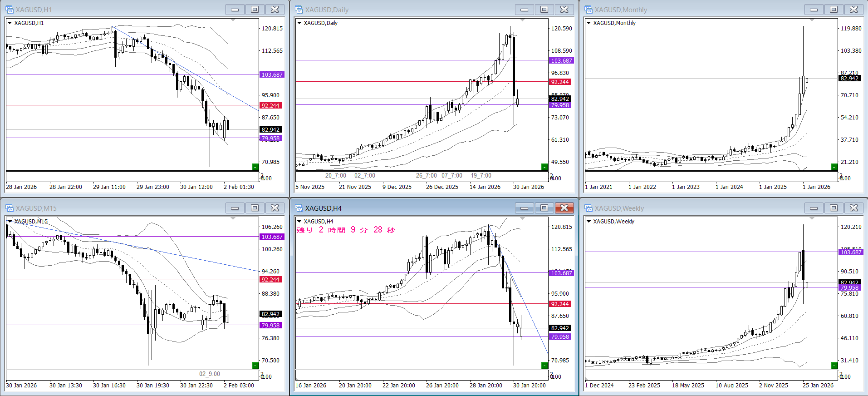The width and height of the screenshot is (868, 396).
Task: Click the XAGUSD,M15 window title icon
Action: coord(10,208)
